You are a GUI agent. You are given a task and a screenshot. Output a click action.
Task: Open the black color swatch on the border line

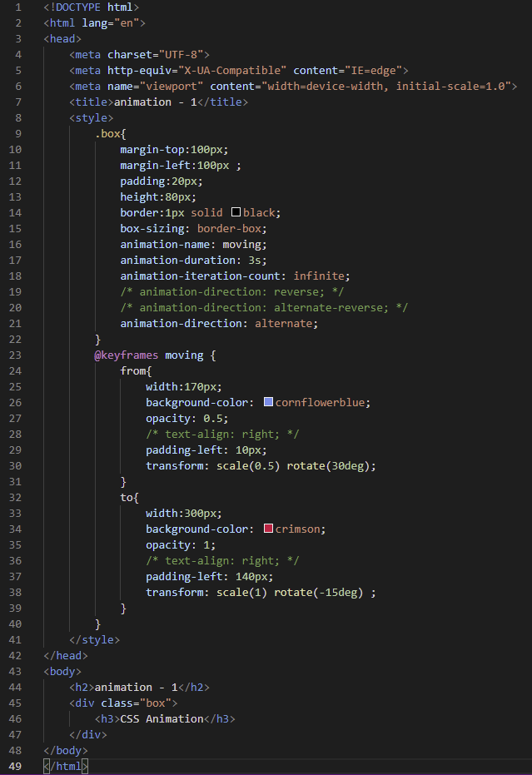236,212
